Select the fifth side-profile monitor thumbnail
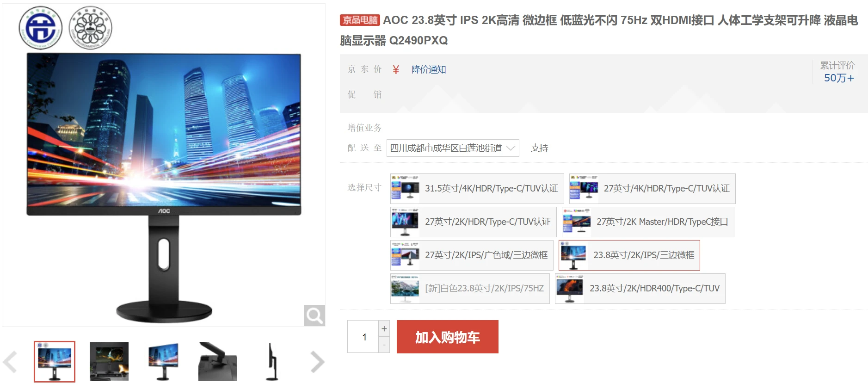Image resolution: width=868 pixels, height=389 pixels. (272, 362)
